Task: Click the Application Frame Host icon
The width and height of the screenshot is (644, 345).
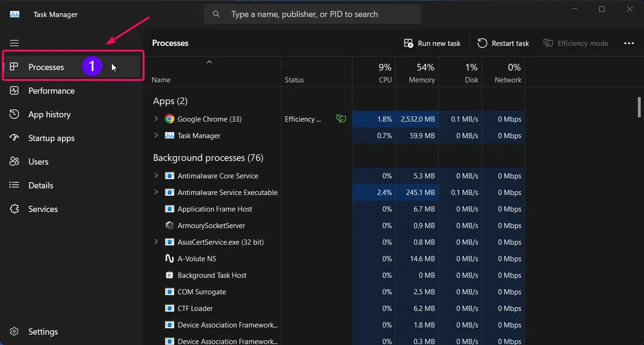Action: [169, 209]
